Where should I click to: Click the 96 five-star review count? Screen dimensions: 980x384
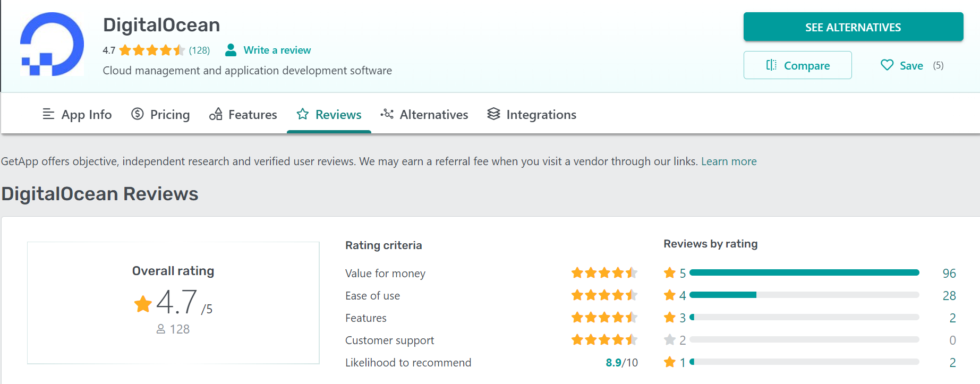949,274
